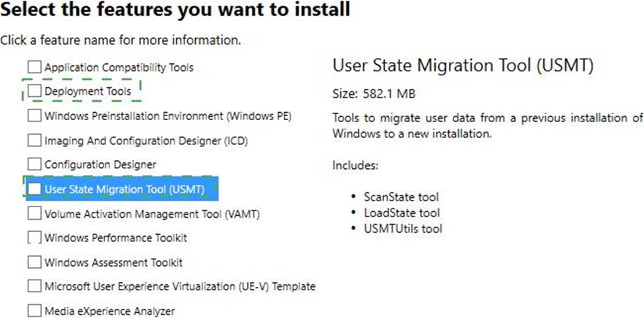This screenshot has width=644, height=318.
Task: Enable the Microsoft UE-V Template checkbox
Action: coord(34,286)
